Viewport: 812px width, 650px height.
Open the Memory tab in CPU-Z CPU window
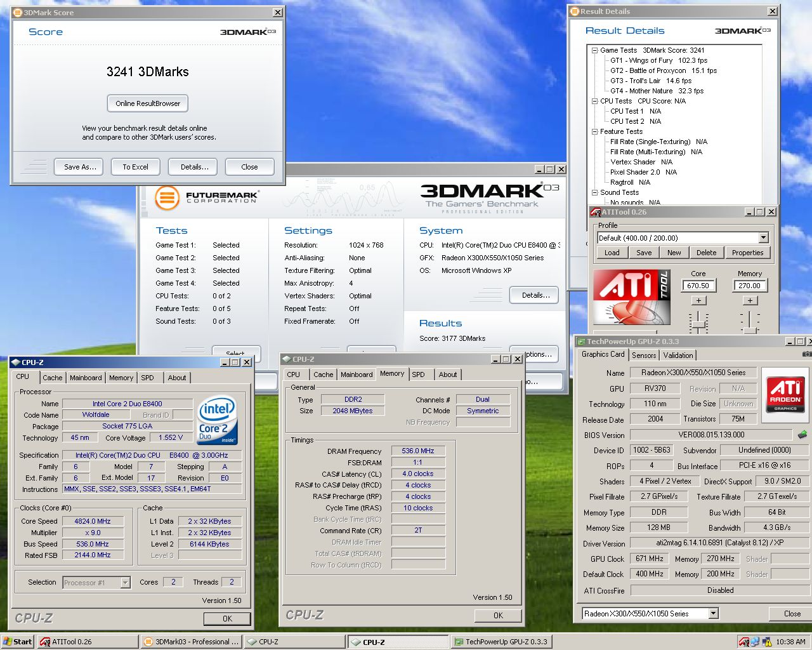pyautogui.click(x=121, y=378)
